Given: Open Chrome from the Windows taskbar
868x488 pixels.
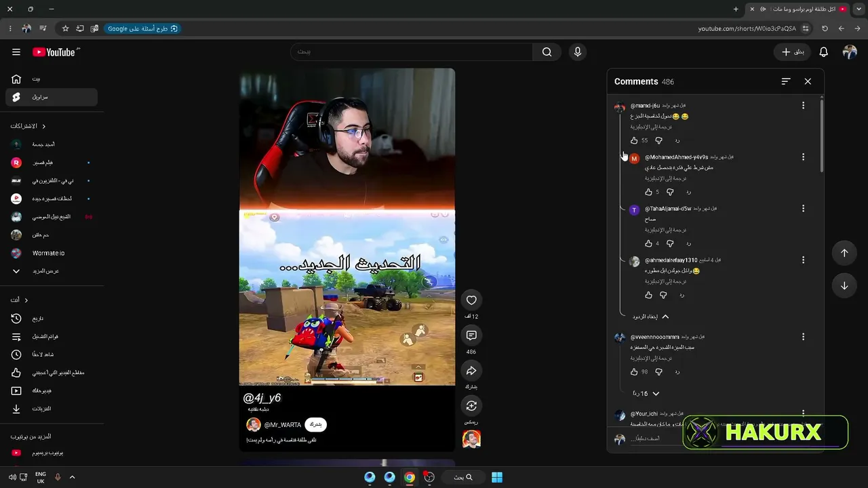Looking at the screenshot, I should tap(410, 477).
